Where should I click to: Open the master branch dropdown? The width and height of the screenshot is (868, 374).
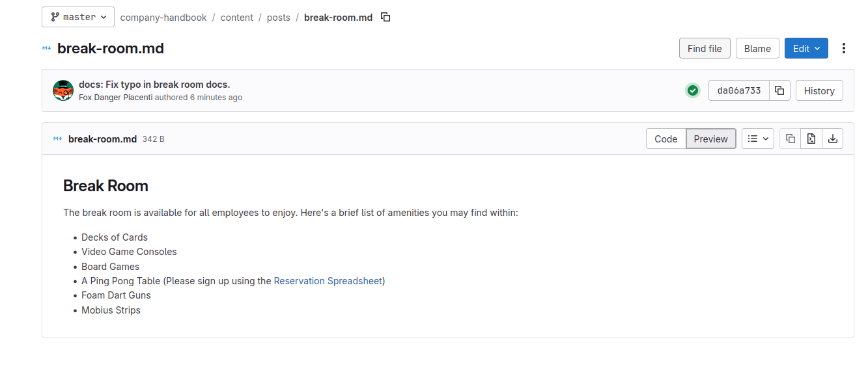tap(78, 18)
